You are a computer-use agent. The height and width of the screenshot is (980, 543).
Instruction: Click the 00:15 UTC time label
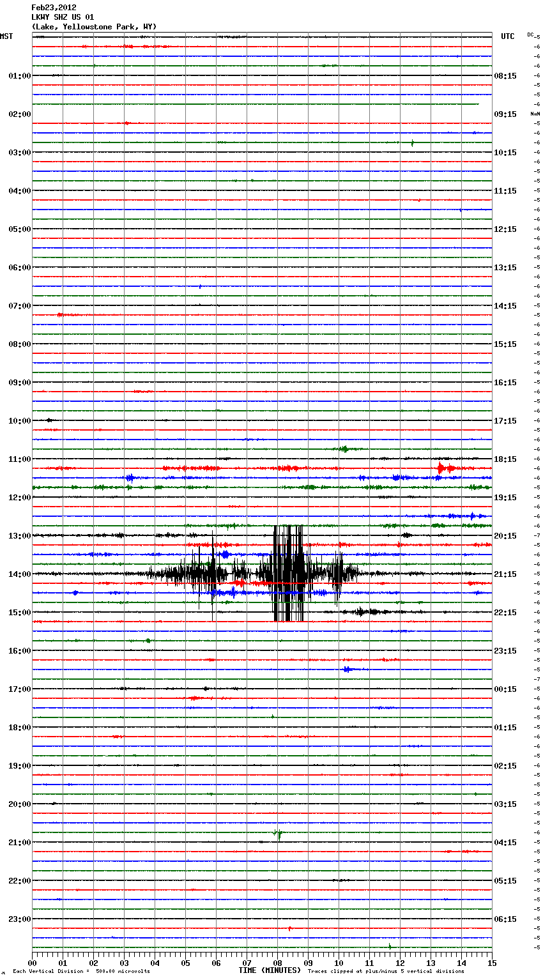505,689
